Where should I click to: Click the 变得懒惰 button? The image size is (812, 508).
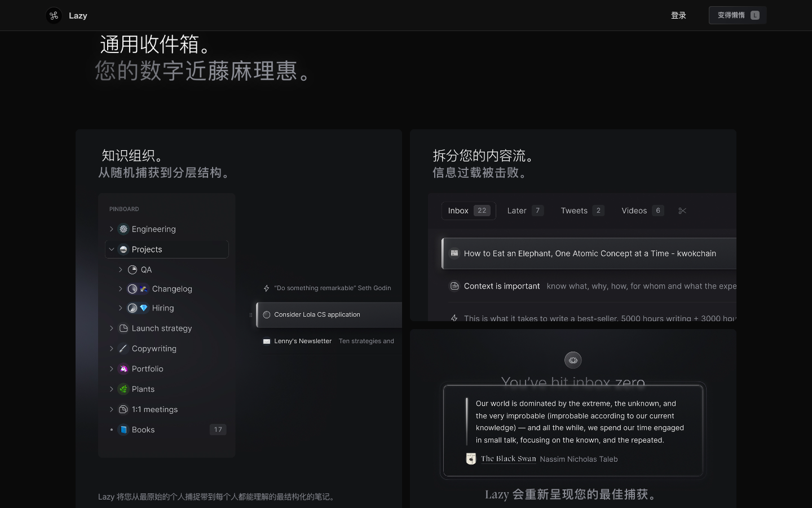pos(738,16)
